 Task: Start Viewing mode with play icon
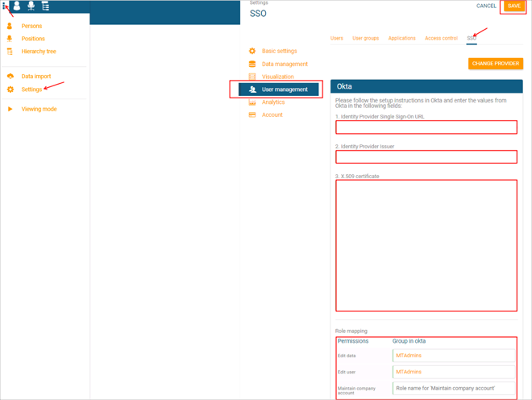tap(10, 109)
